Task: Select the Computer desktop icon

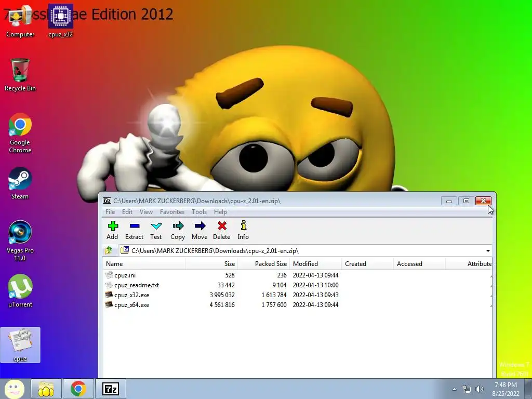Action: (x=20, y=21)
